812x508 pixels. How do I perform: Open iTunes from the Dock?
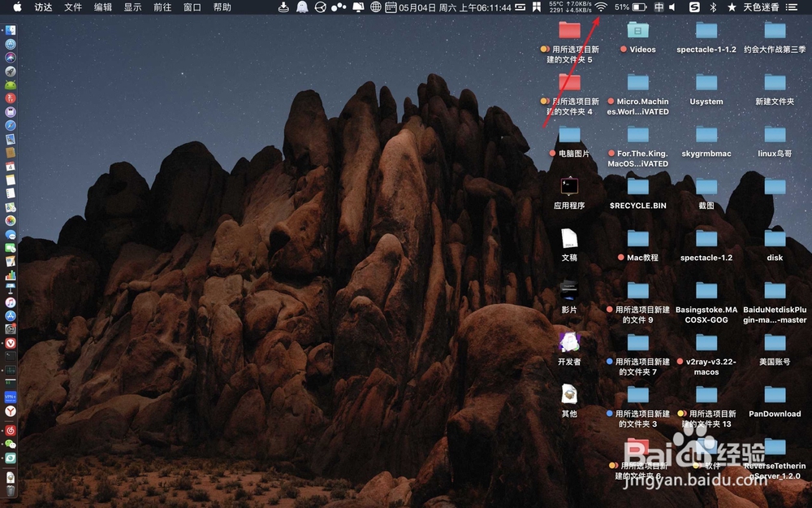pos(11,302)
